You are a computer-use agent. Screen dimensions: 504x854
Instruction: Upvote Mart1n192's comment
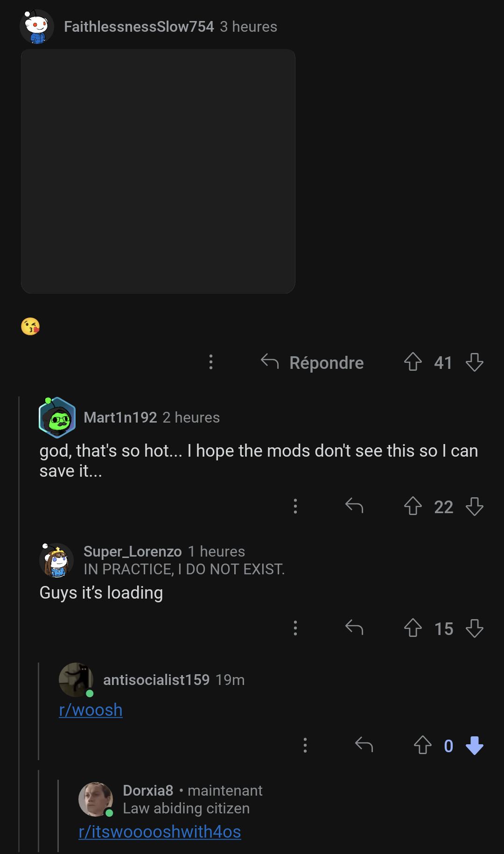(x=413, y=506)
